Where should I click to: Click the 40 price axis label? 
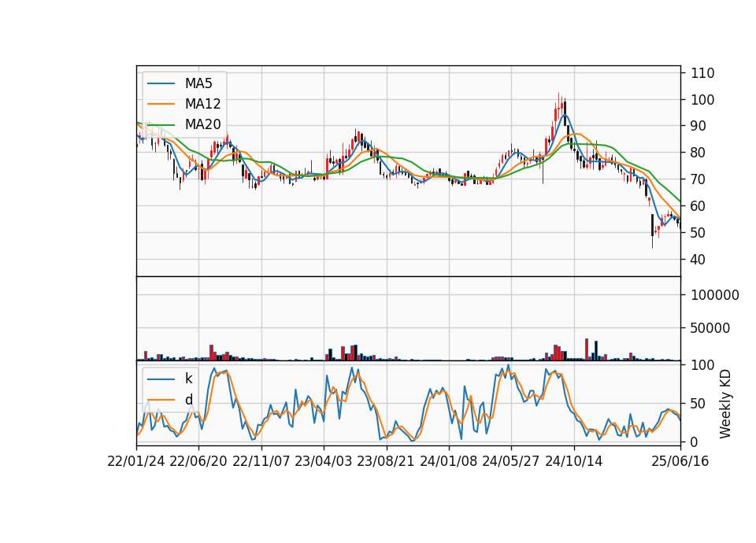tap(699, 260)
